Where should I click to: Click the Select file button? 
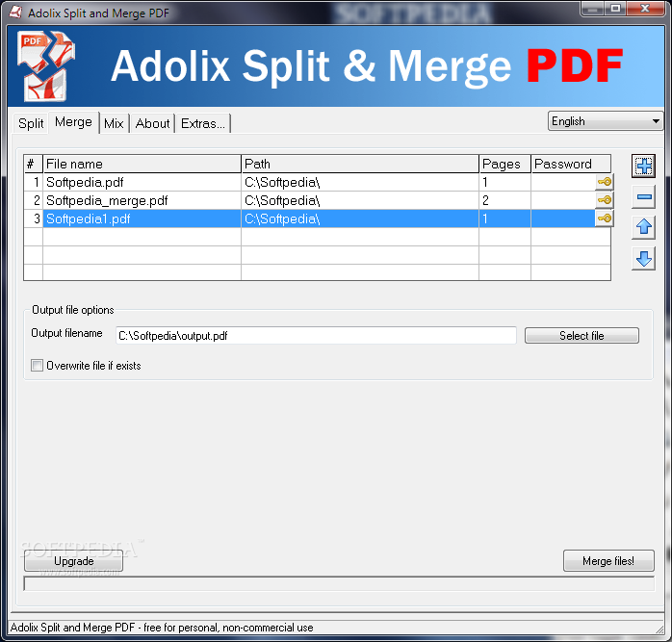pos(582,336)
